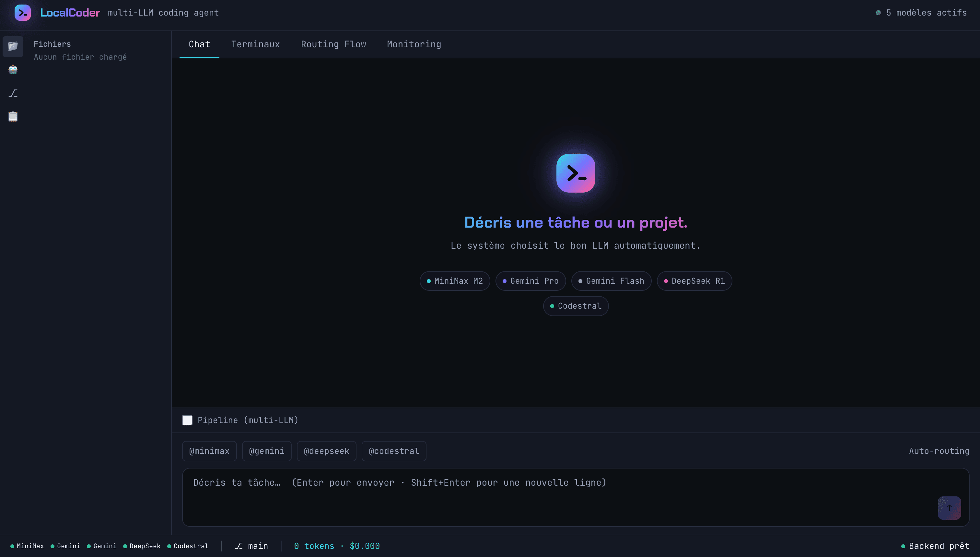
Task: Select the Gemini Pro model chip
Action: [530, 281]
